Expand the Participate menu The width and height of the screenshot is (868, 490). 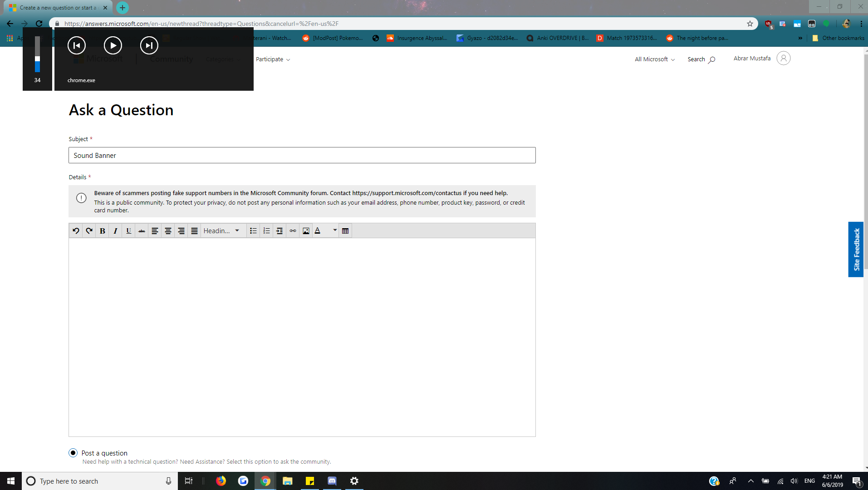tap(273, 59)
